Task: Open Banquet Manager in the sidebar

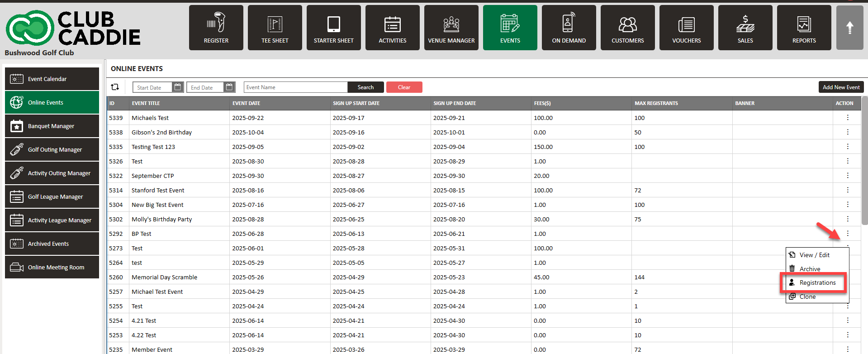Action: pos(52,126)
